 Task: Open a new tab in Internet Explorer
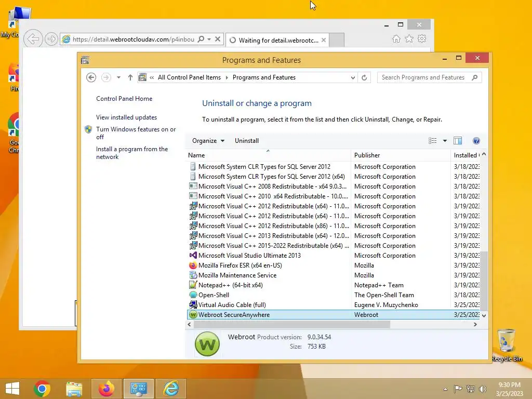pyautogui.click(x=337, y=40)
